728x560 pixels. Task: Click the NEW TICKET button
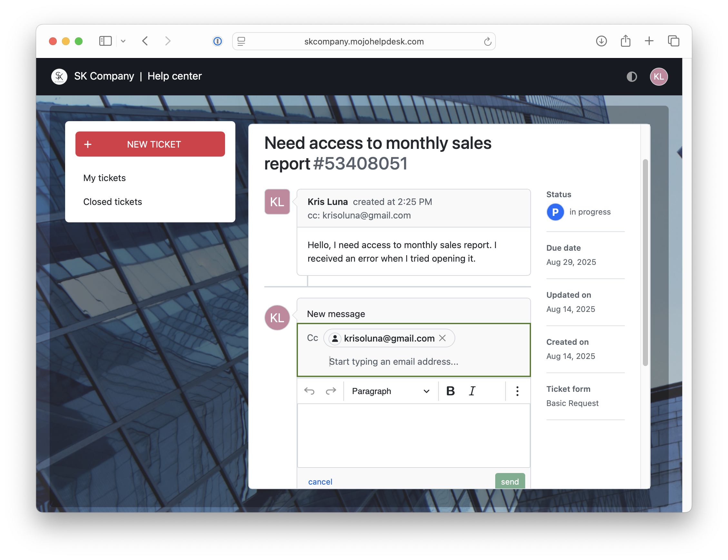coord(150,144)
